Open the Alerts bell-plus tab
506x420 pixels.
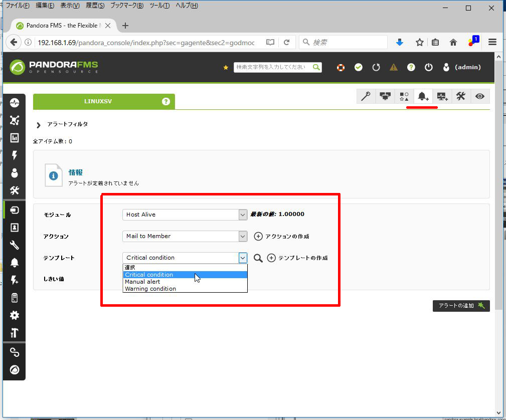(x=423, y=96)
